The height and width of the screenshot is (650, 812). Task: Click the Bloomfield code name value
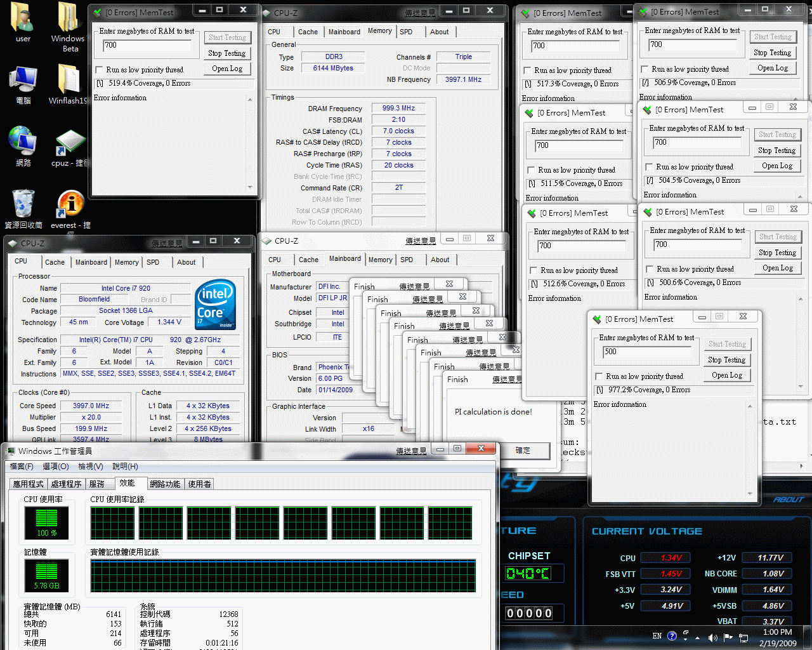(x=94, y=299)
